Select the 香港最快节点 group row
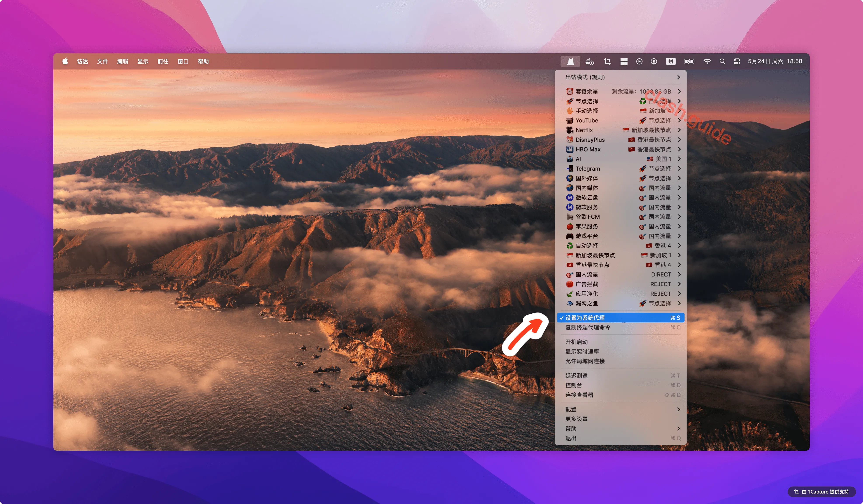 (620, 265)
